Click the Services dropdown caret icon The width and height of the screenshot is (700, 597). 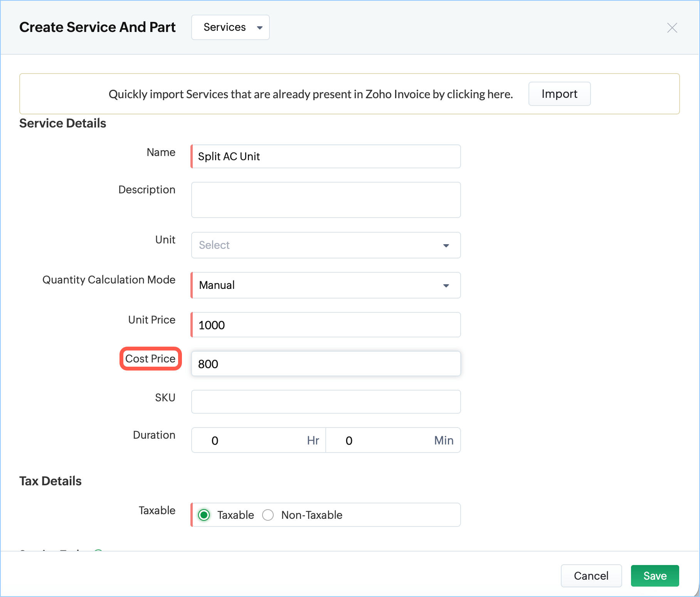[260, 28]
